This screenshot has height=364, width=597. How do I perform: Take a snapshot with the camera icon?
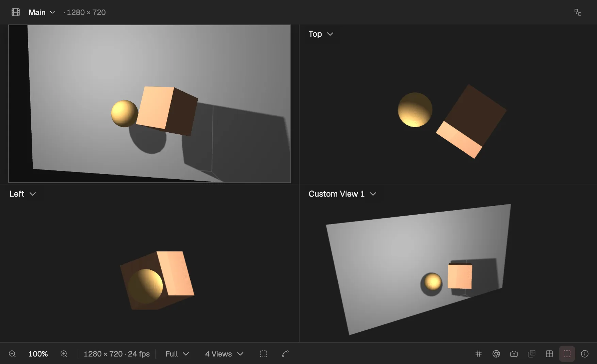[514, 354]
